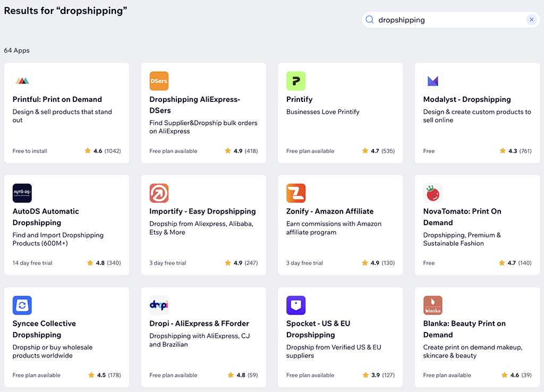Open Blanka: Beauty Print on Demand title
The image size is (544, 392).
(464, 329)
